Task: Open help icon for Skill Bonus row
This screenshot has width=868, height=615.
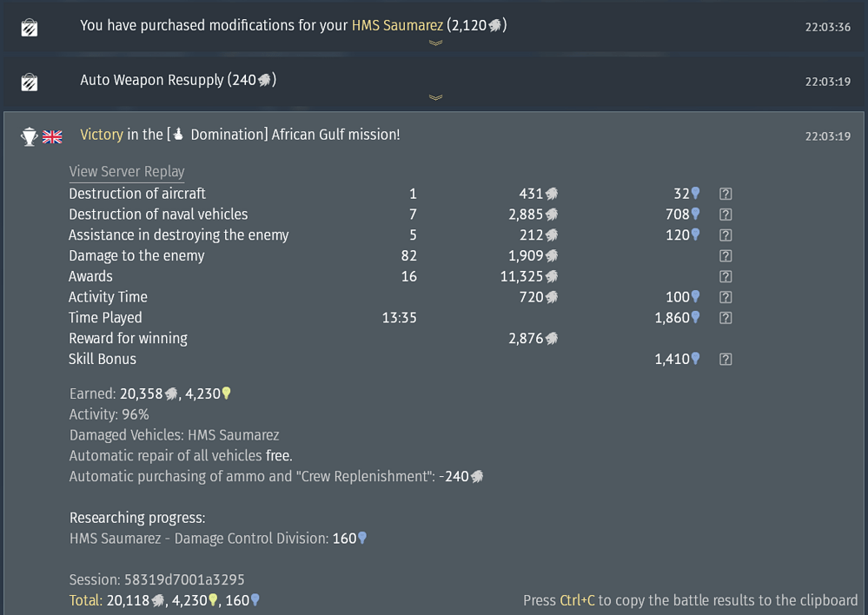Action: (x=726, y=360)
